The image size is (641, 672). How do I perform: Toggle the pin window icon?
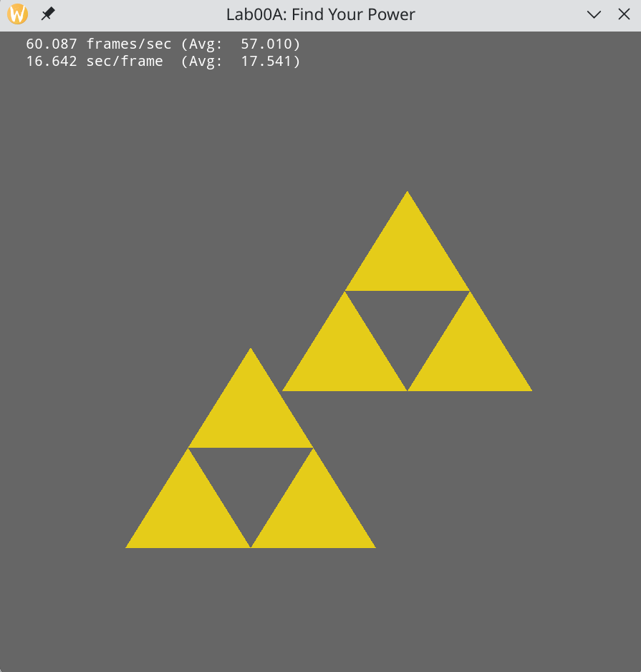pos(47,14)
